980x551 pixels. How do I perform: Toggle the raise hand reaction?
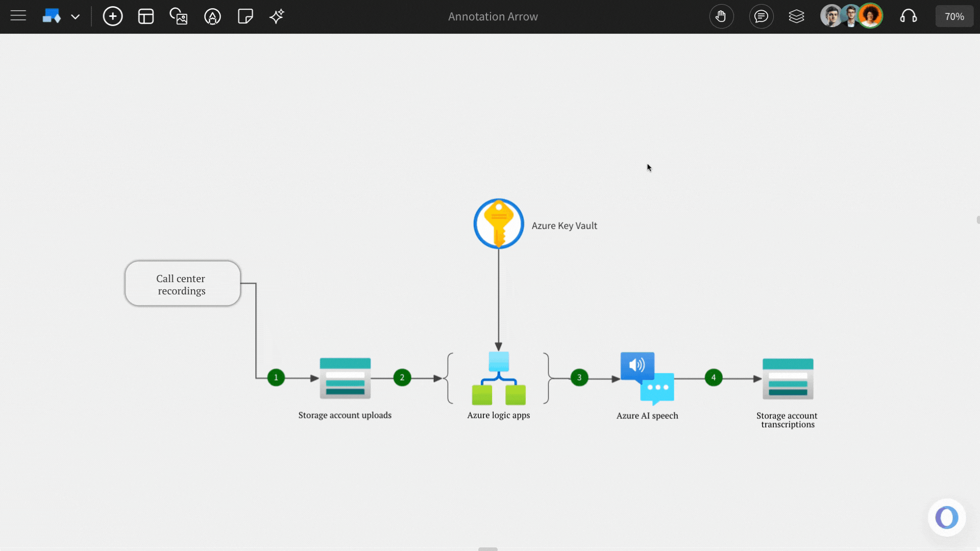point(722,16)
